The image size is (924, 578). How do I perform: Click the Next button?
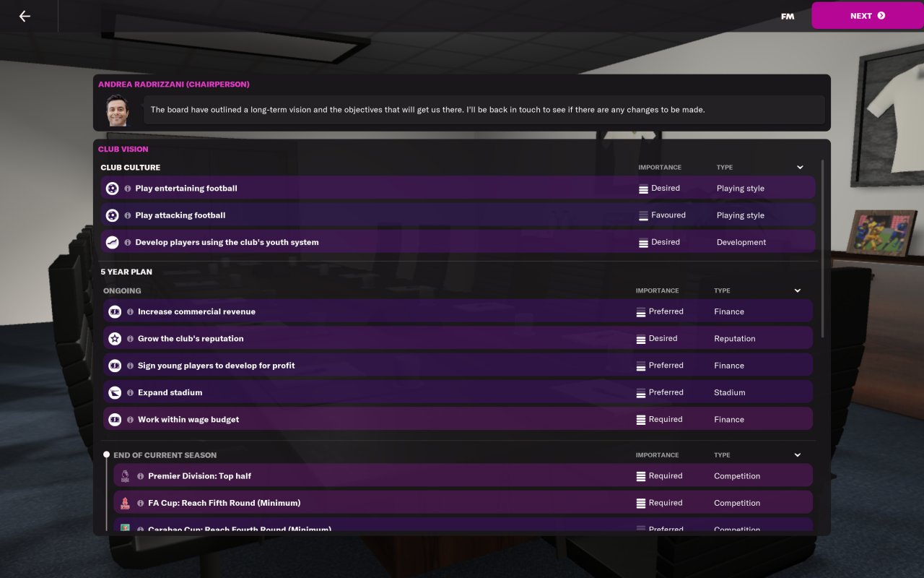[x=868, y=16]
